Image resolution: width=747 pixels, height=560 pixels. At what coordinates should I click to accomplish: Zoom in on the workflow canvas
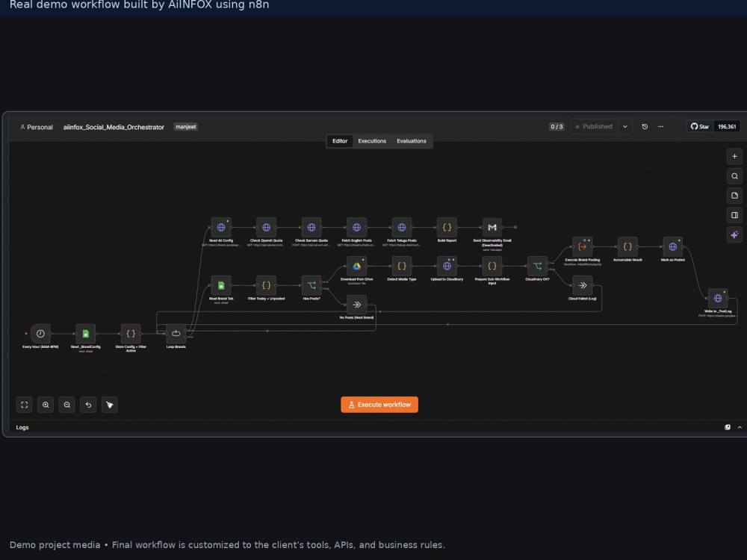click(46, 405)
